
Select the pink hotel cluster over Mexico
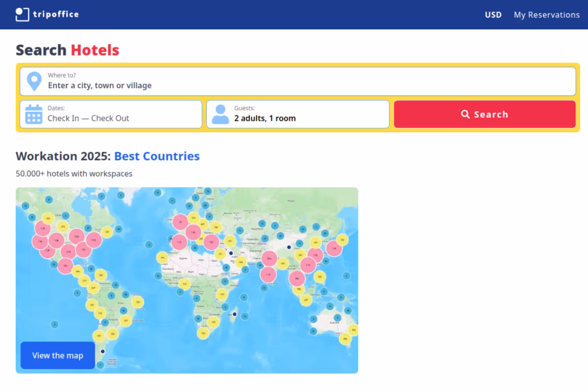pos(65,266)
